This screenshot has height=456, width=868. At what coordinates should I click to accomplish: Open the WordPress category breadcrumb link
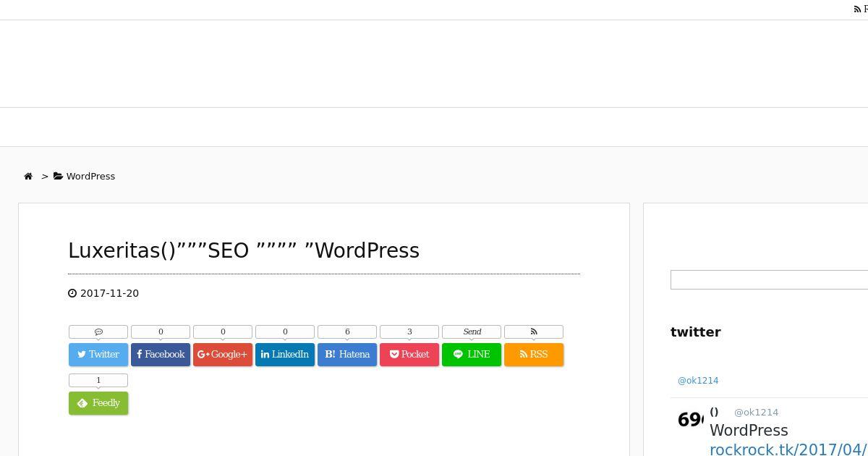[x=90, y=176]
